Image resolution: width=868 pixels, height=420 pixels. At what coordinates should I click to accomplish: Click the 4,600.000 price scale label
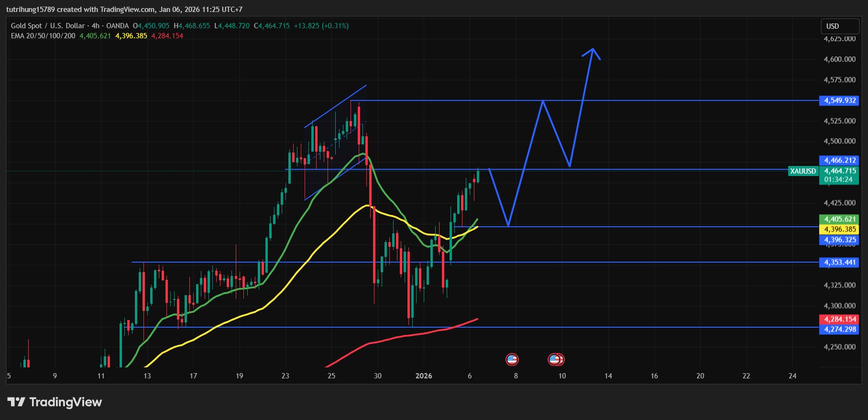click(839, 59)
